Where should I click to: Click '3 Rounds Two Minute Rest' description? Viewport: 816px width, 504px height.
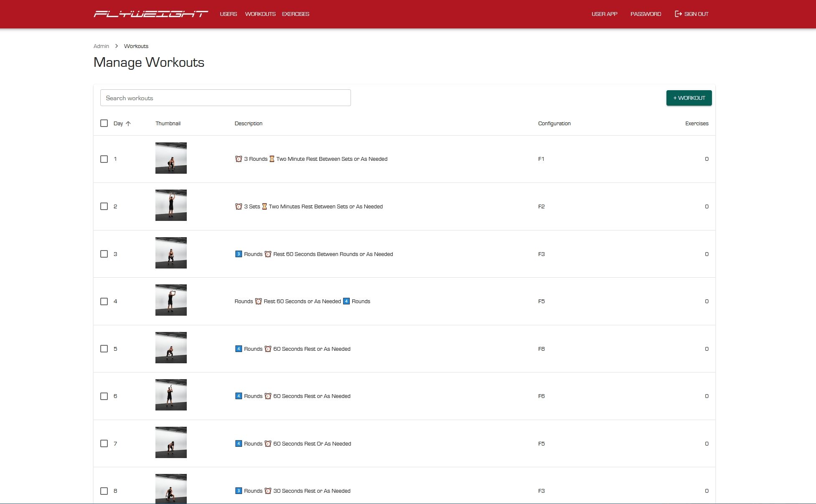tap(311, 159)
